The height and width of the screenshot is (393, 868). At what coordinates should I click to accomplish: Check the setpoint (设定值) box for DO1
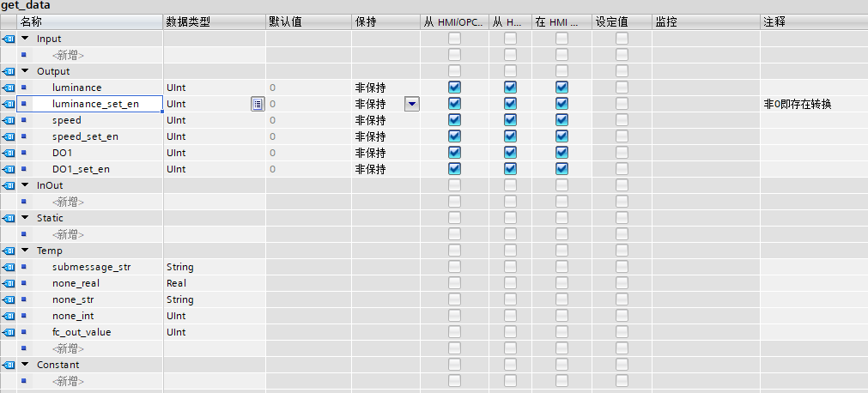[622, 153]
